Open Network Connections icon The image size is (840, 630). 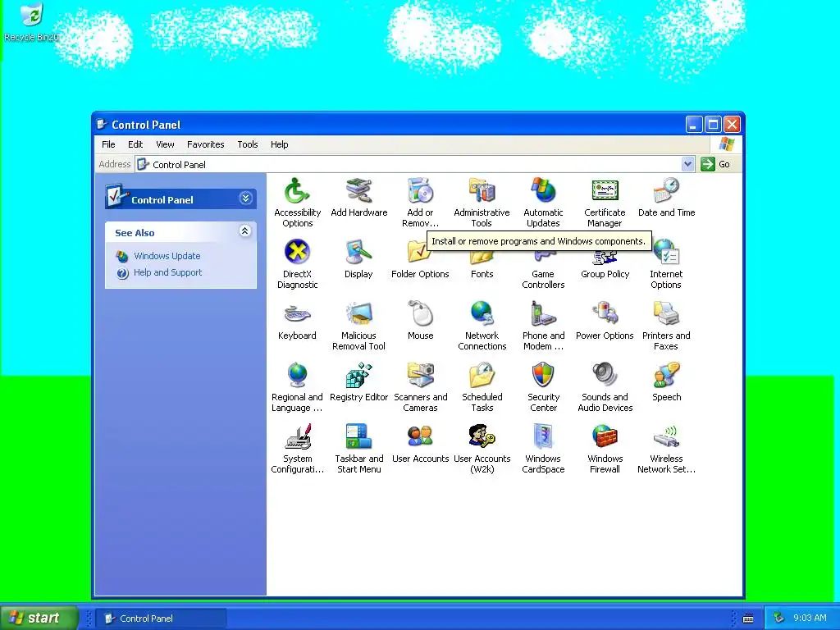482,314
